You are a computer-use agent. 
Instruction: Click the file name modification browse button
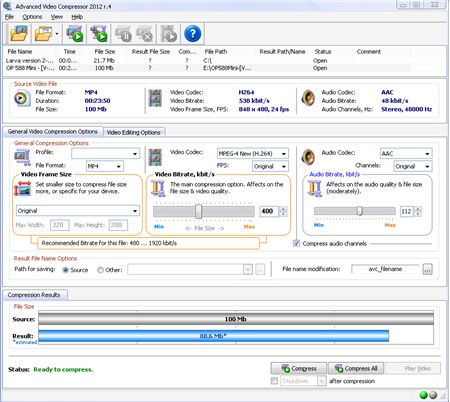coord(428,269)
